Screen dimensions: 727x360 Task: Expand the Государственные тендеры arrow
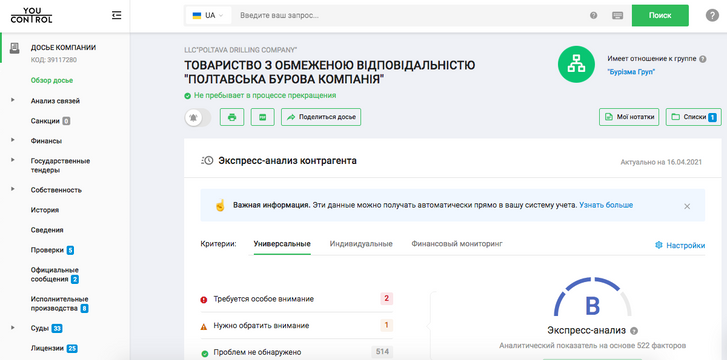click(x=13, y=160)
